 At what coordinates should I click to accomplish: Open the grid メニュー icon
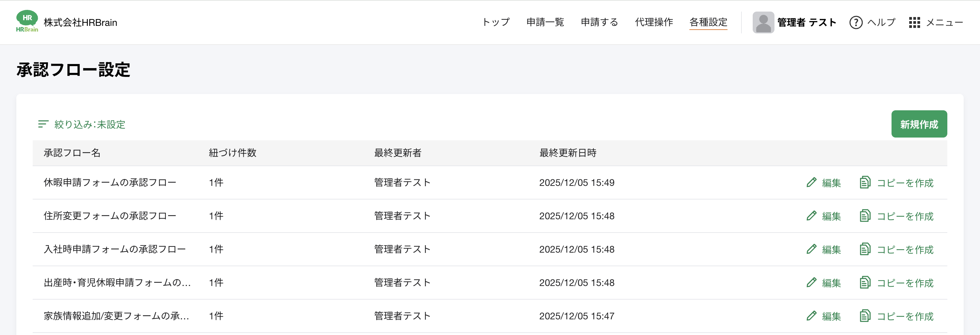(914, 22)
